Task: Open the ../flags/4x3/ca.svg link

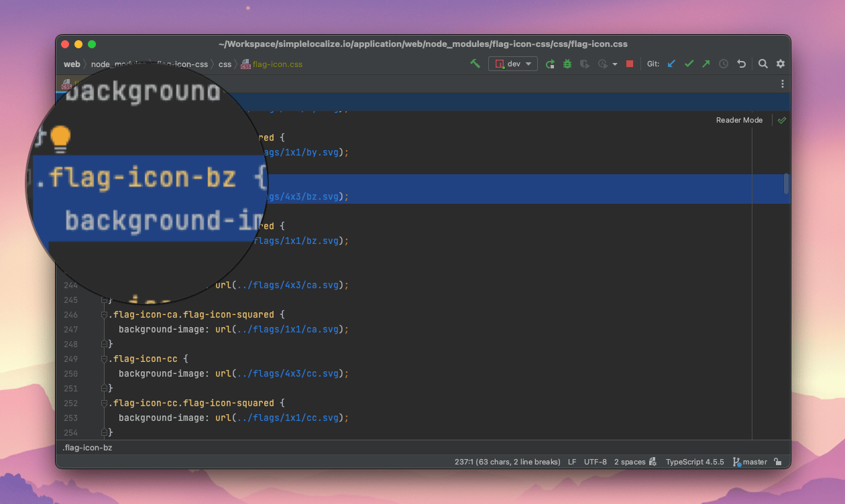Action: (x=288, y=285)
